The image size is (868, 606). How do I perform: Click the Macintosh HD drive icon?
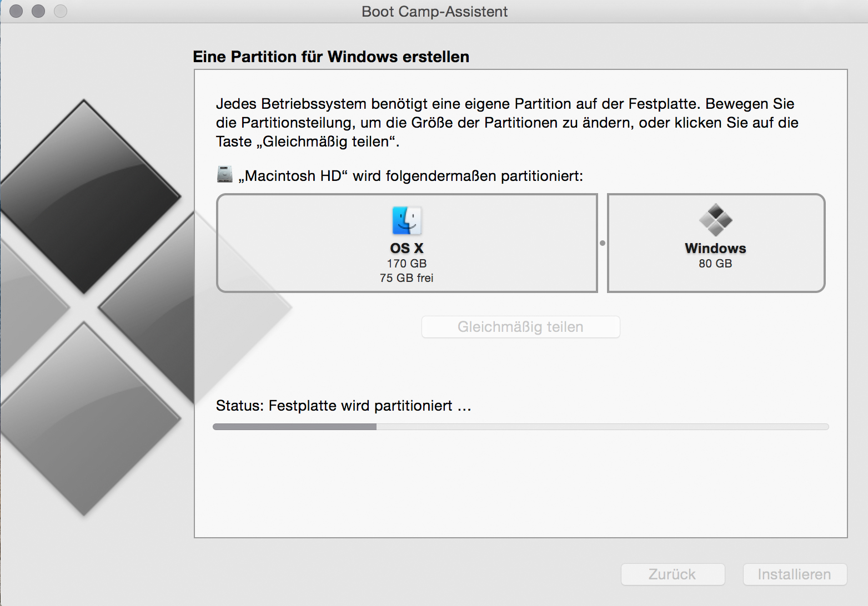224,174
